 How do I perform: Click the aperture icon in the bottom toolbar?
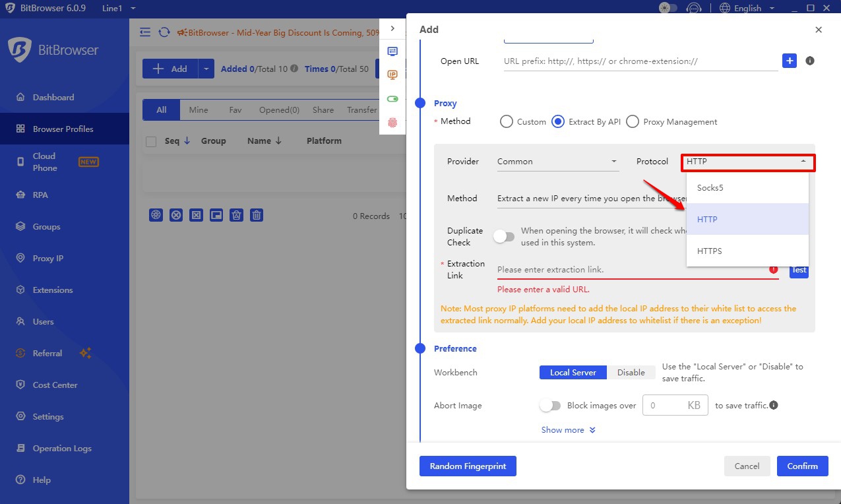[x=156, y=215]
